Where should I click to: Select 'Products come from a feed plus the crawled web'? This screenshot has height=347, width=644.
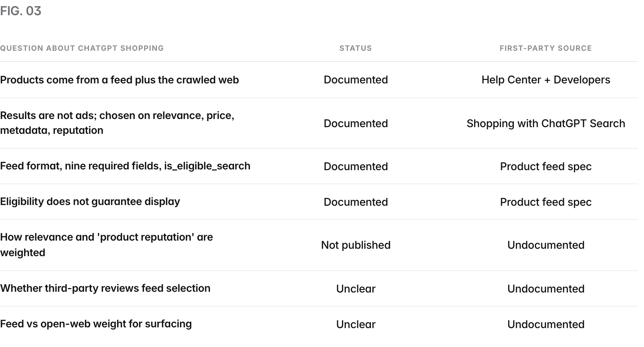coord(119,80)
